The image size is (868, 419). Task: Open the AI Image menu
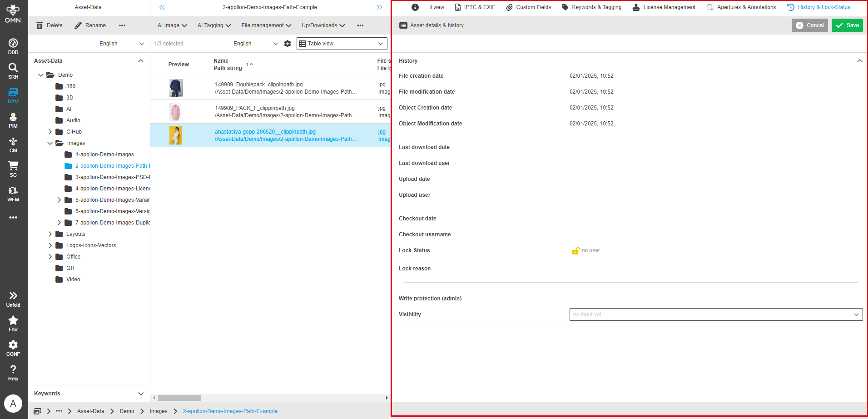click(x=172, y=25)
